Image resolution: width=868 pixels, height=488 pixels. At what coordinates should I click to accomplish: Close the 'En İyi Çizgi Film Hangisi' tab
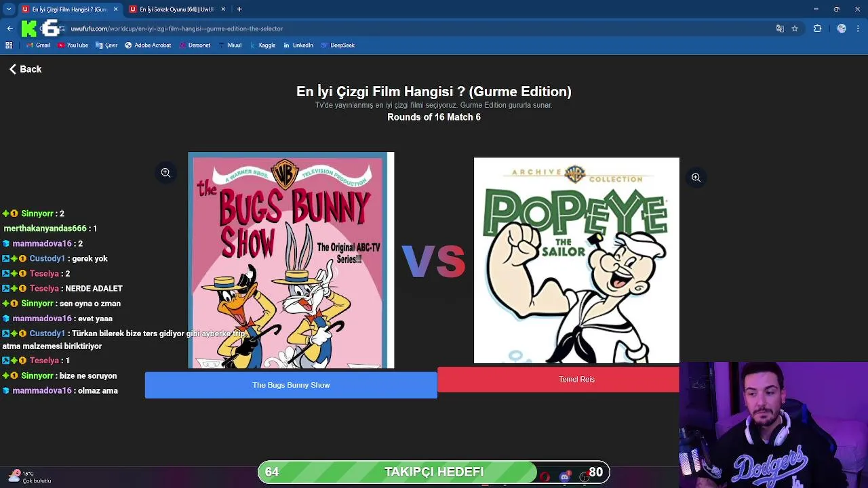click(115, 9)
